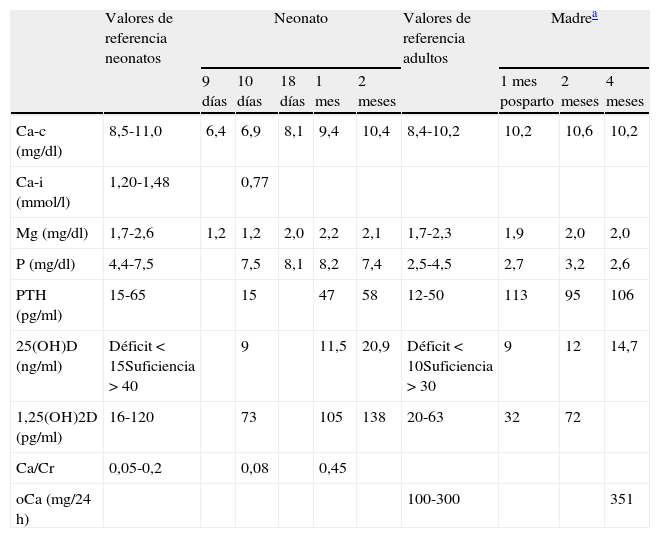660x538 pixels.
Task: Select the 0,45 Ca/Cr value cell
Action: click(331, 469)
